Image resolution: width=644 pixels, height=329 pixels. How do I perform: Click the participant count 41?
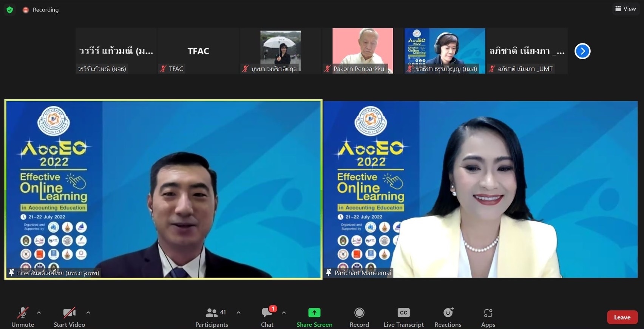pos(223,312)
